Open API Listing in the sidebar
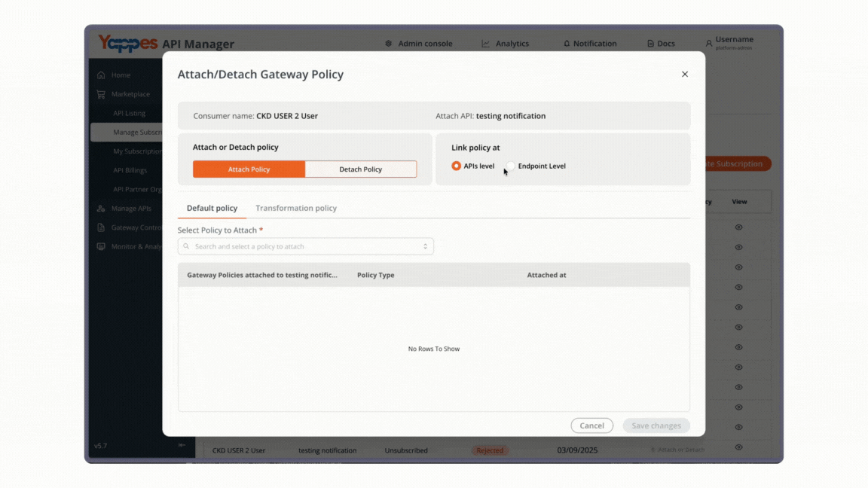The image size is (868, 488). [129, 113]
